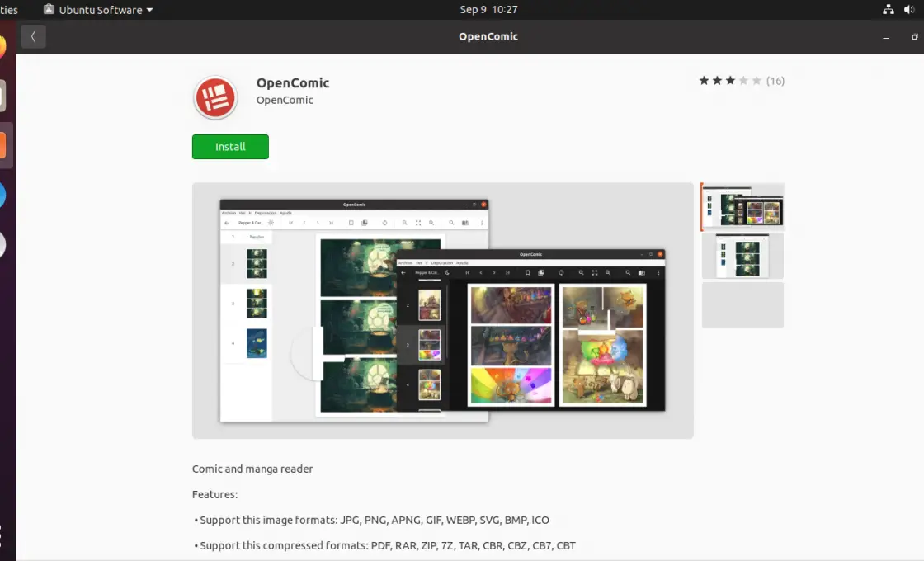Click the OpenComic red app icon

[215, 97]
